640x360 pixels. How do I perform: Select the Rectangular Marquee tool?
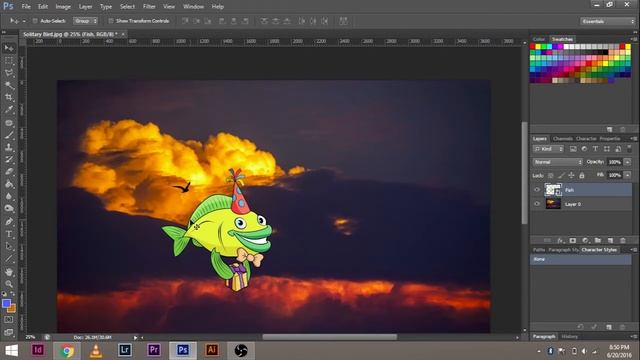pos(9,61)
